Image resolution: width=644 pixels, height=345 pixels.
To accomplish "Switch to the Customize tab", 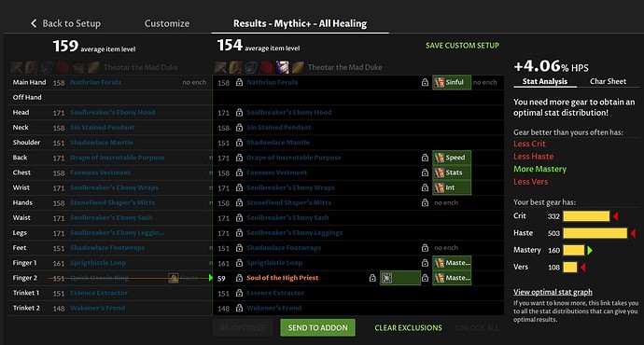I will click(x=167, y=24).
